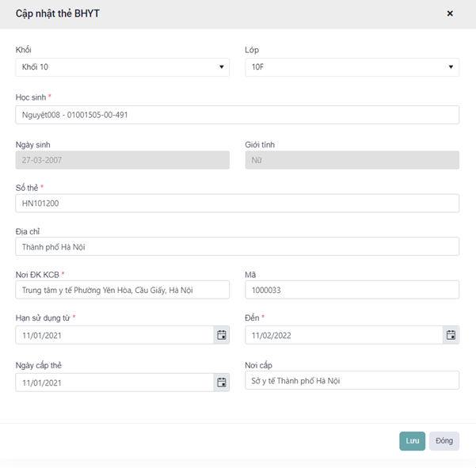Click the Nơi ĐK KCB input field

click(123, 290)
